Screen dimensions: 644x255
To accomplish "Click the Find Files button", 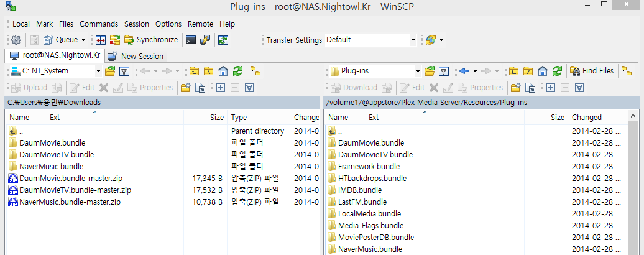I will click(592, 71).
